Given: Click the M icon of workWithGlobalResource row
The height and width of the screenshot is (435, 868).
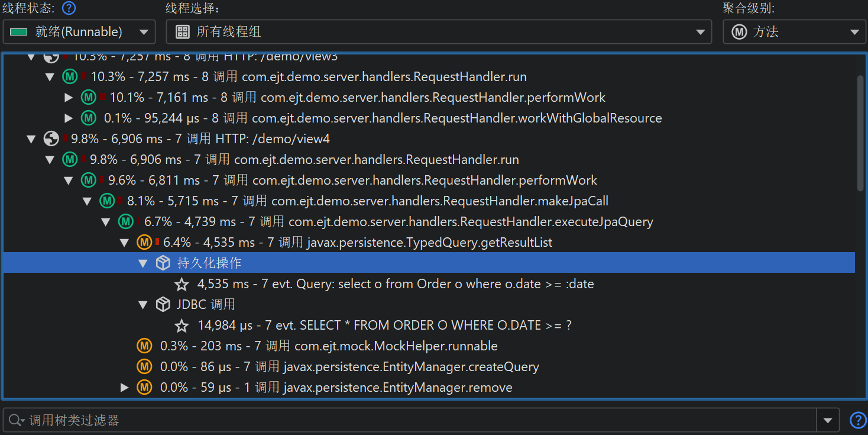Looking at the screenshot, I should (x=89, y=118).
